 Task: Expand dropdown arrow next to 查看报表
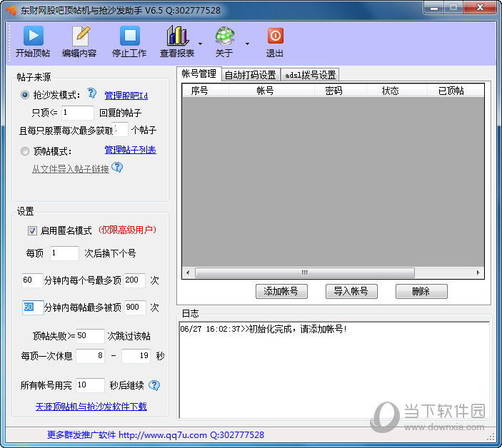(201, 44)
